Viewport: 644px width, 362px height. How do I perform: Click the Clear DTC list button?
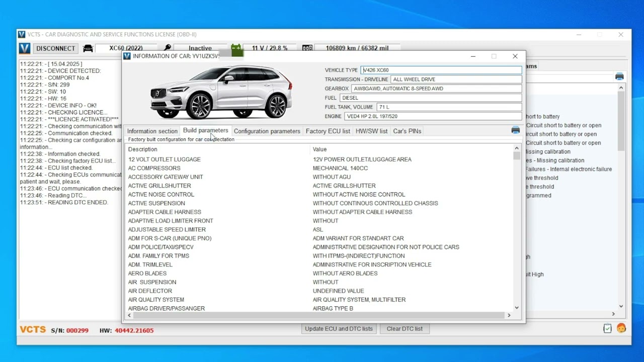pyautogui.click(x=405, y=329)
